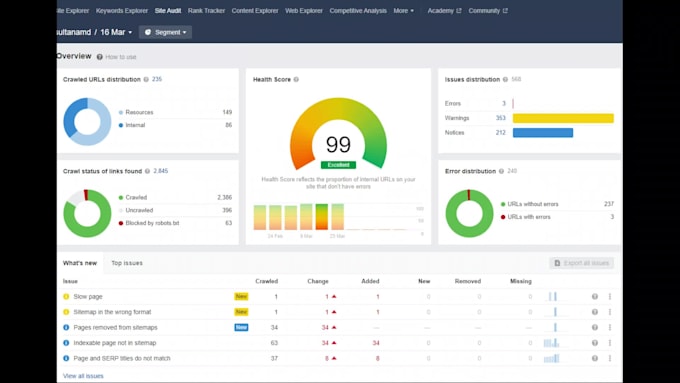Click help icon in Indexable page not in sitemap row
Image resolution: width=680 pixels, height=383 pixels.
595,343
